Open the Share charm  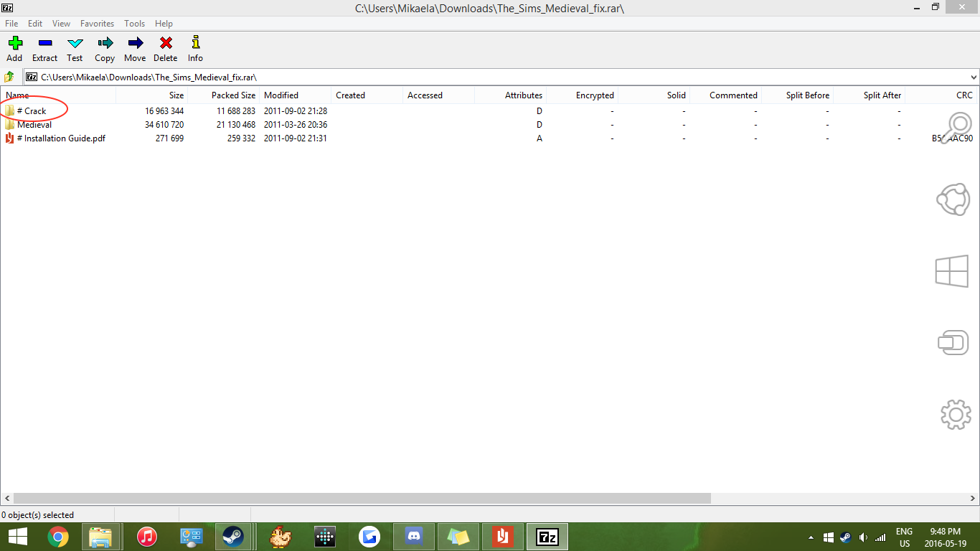click(953, 199)
